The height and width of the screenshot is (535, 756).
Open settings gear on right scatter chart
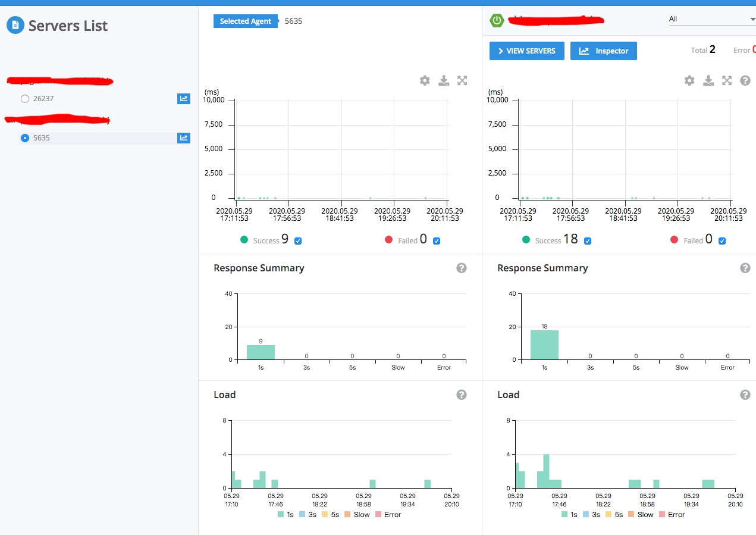pos(689,80)
